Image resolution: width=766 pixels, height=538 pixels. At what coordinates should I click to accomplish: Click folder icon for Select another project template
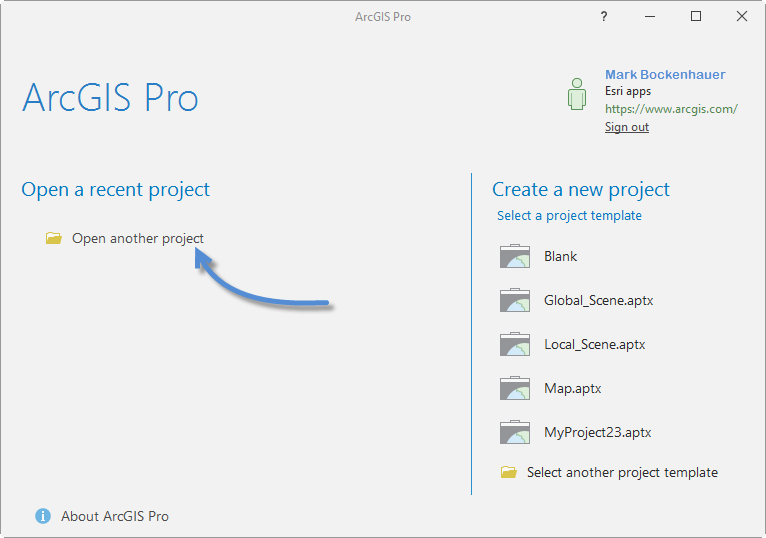pos(509,472)
